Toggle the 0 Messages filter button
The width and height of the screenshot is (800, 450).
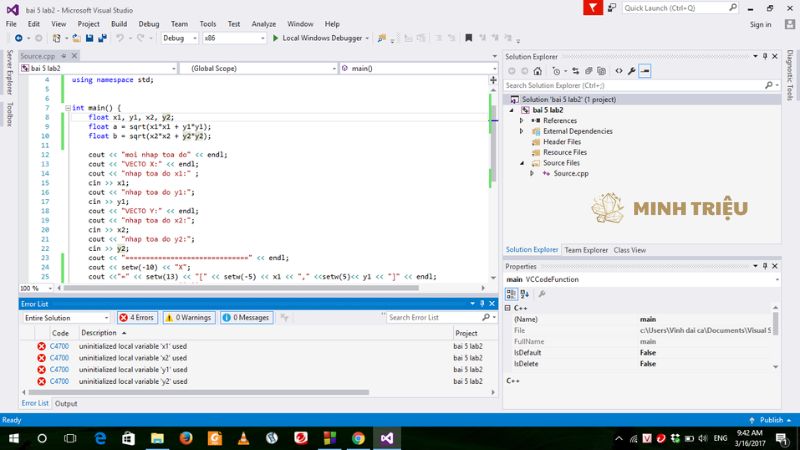click(246, 318)
